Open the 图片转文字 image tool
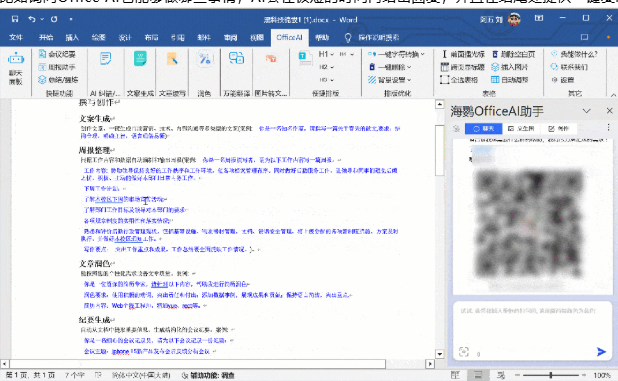The height and width of the screenshot is (381, 618). [x=270, y=58]
